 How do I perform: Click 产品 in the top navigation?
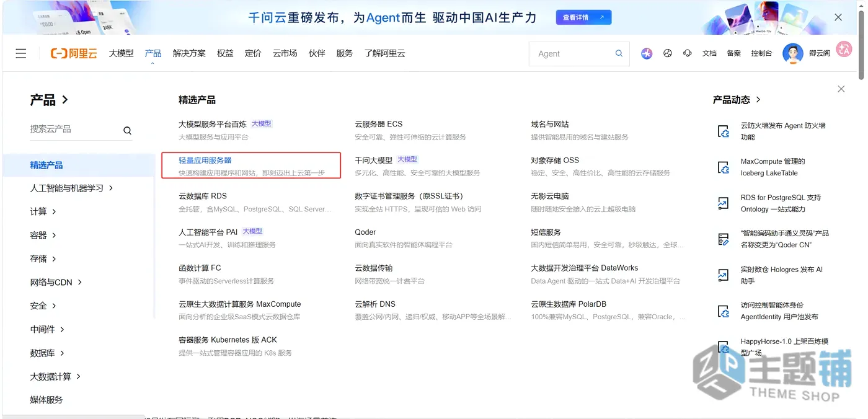tap(153, 53)
